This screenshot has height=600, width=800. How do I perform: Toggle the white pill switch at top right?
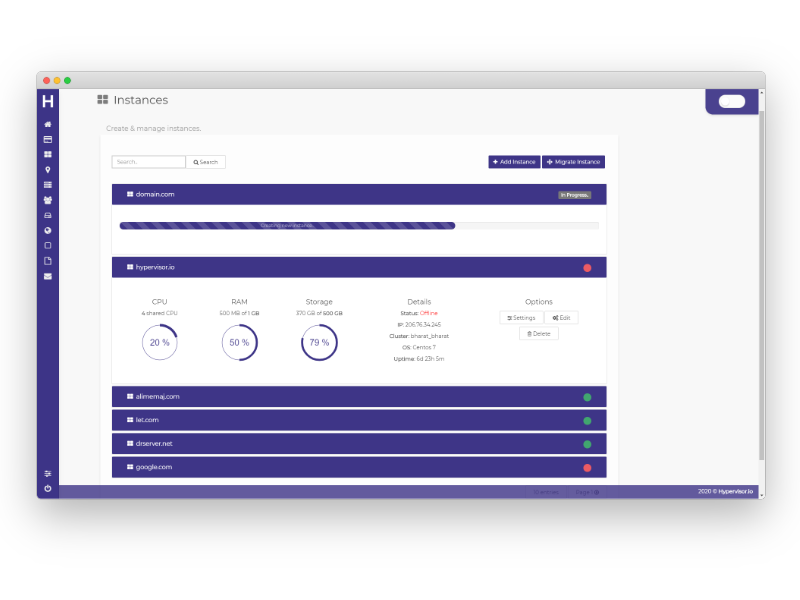click(731, 101)
